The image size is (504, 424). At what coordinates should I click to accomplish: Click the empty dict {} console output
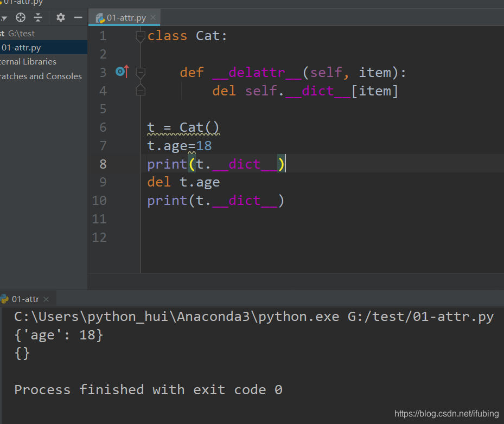pos(22,354)
